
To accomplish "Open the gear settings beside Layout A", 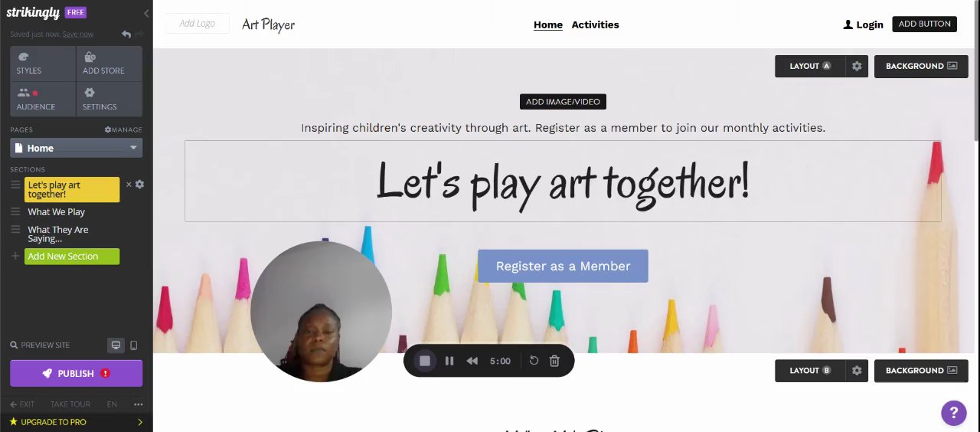I will [x=857, y=66].
